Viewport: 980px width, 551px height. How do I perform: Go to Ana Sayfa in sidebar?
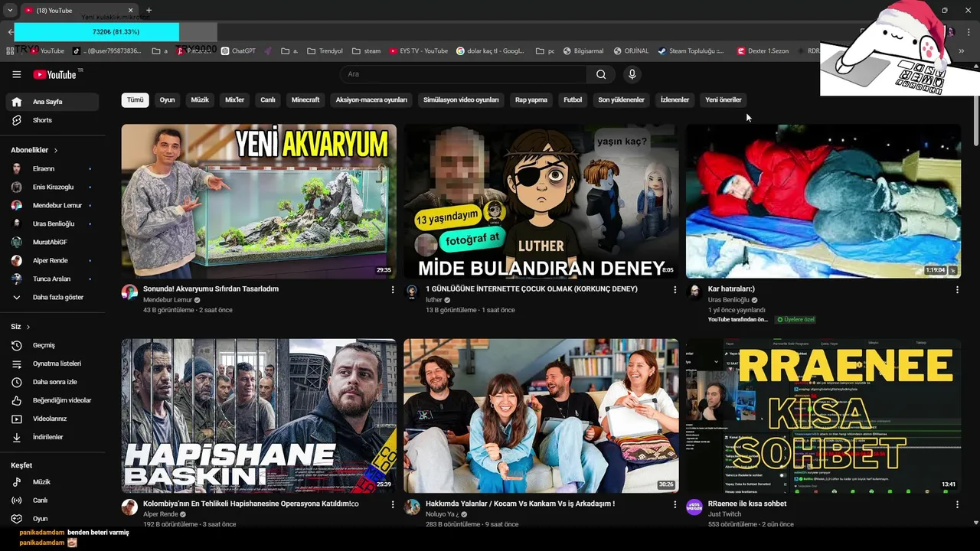tap(53, 102)
